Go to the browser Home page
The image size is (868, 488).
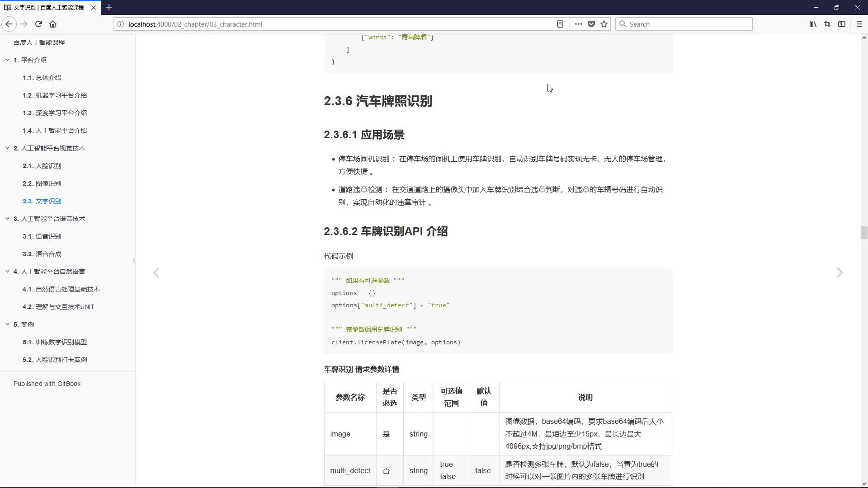point(53,24)
